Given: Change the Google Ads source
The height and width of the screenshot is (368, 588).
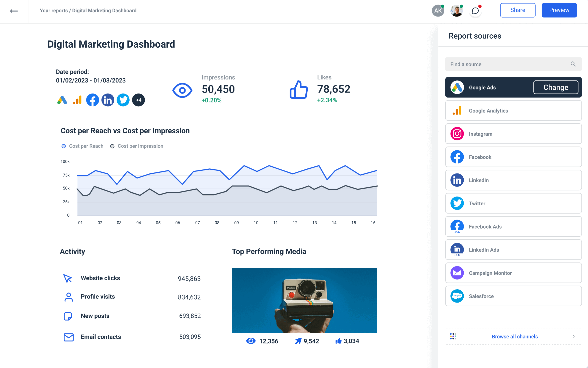Looking at the screenshot, I should [556, 87].
